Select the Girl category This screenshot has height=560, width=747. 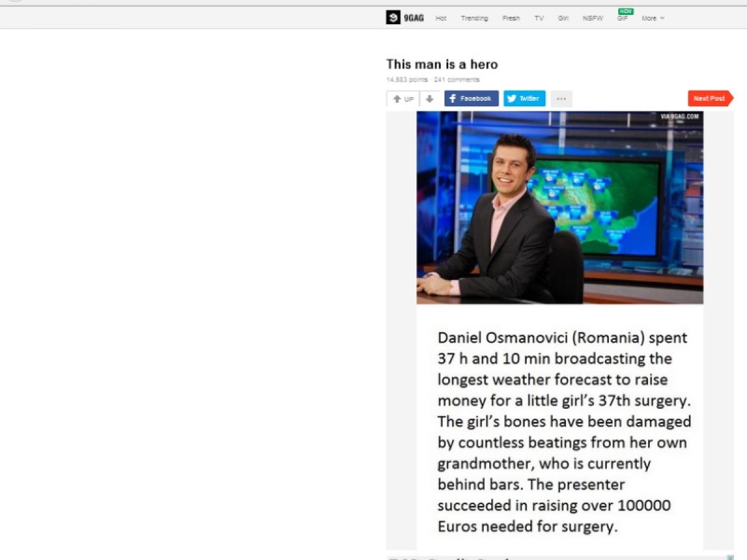pyautogui.click(x=563, y=18)
